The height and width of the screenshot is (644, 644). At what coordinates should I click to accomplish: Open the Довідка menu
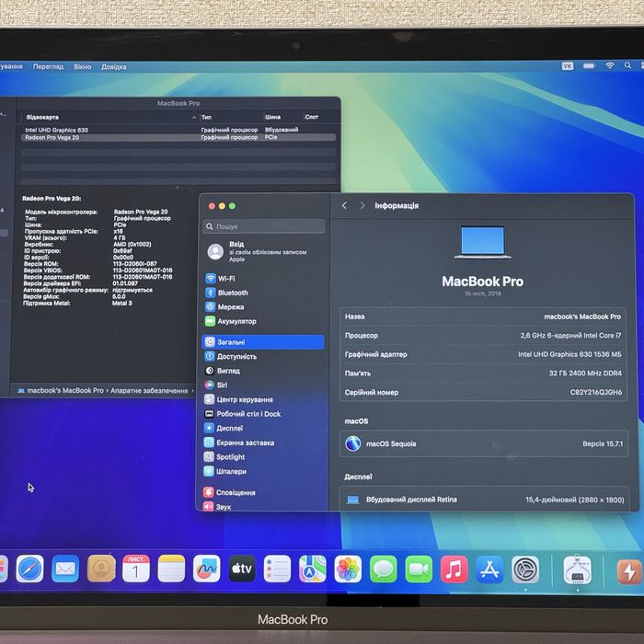pos(114,66)
